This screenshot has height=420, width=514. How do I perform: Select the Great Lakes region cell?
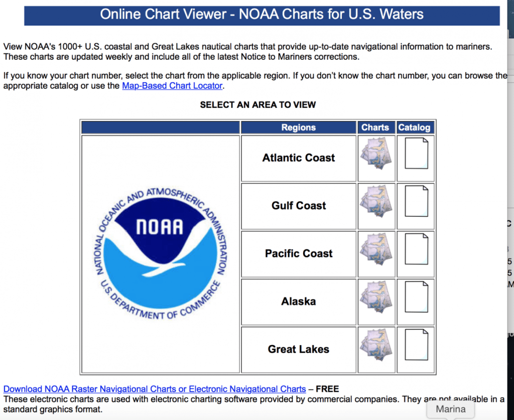(298, 349)
